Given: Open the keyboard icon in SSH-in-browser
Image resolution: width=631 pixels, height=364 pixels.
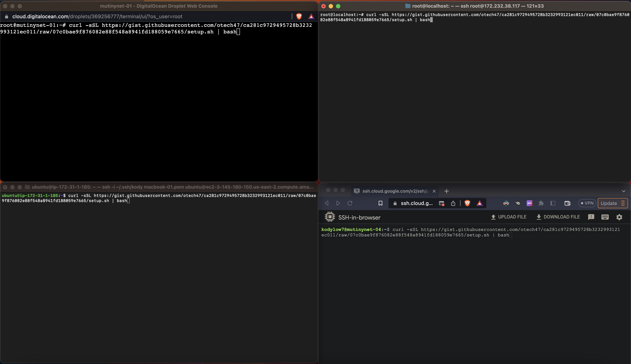Looking at the screenshot, I should 605,217.
